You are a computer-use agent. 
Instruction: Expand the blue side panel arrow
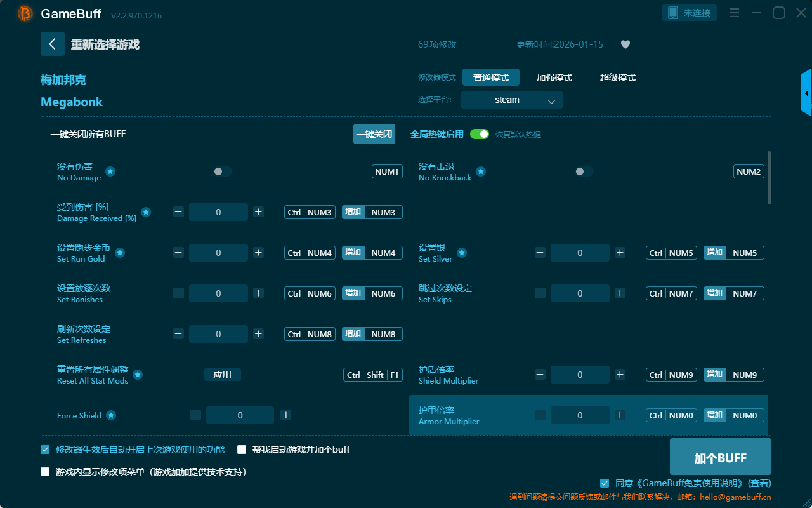pos(806,93)
